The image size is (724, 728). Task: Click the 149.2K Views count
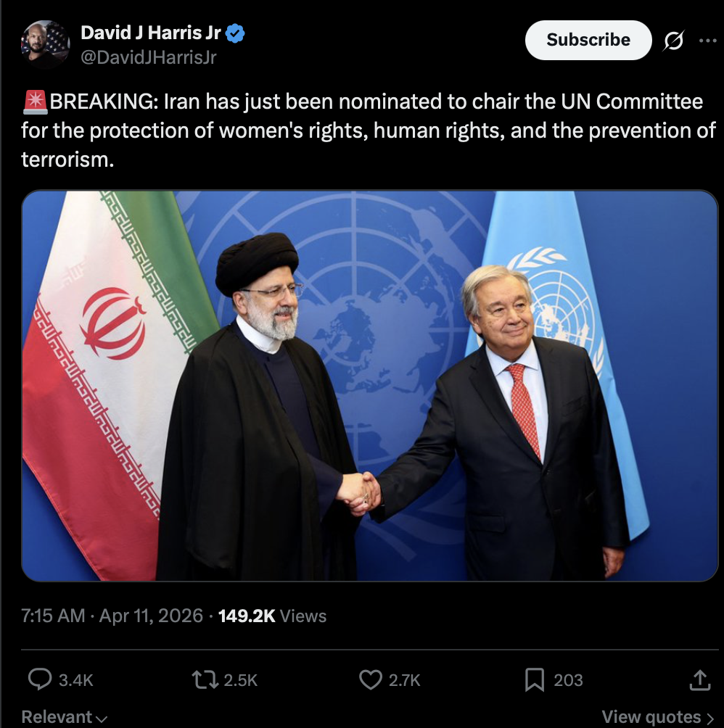pyautogui.click(x=272, y=616)
